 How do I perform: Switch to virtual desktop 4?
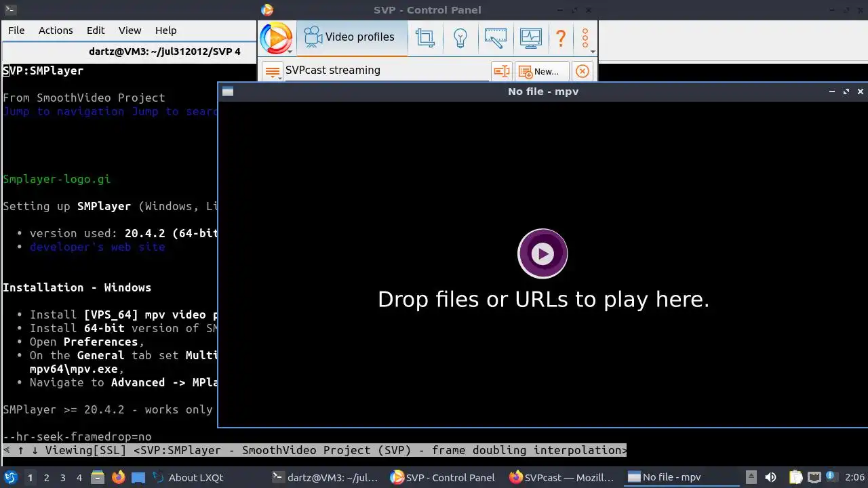[79, 477]
